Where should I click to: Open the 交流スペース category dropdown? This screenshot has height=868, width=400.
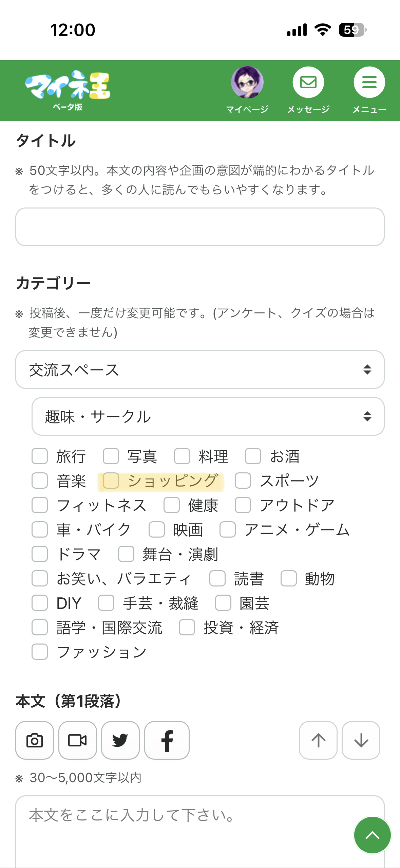[200, 369]
